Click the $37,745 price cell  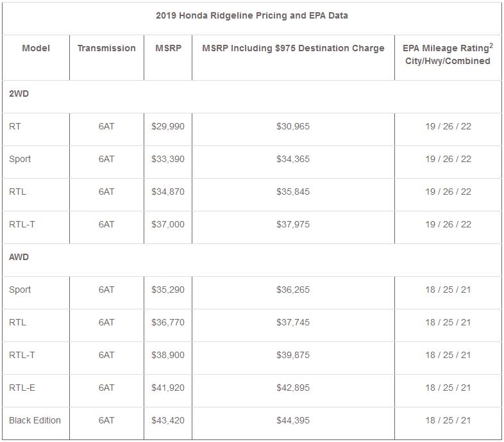coord(293,322)
